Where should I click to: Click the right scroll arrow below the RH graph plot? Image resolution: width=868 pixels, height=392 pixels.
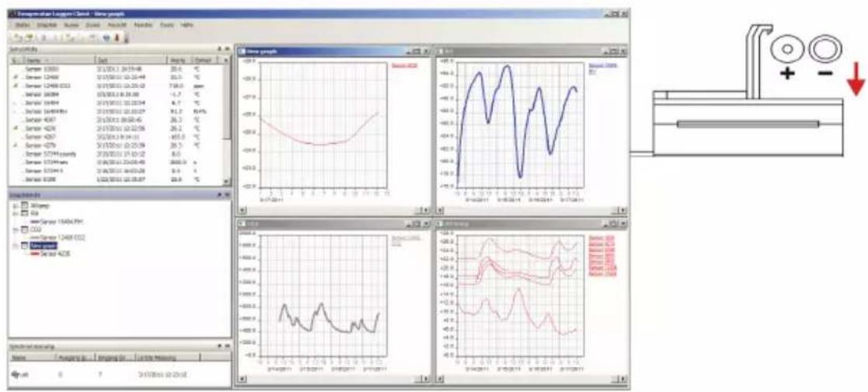(623, 210)
